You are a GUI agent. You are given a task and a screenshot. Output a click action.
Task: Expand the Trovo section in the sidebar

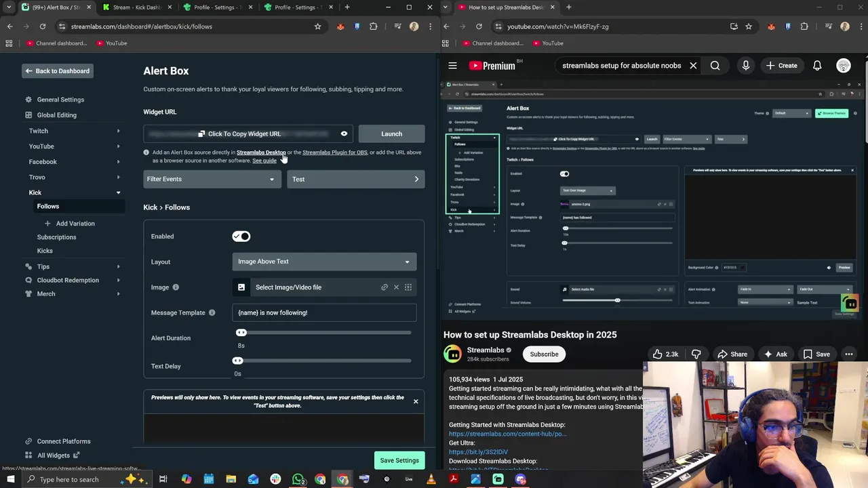[x=118, y=178]
